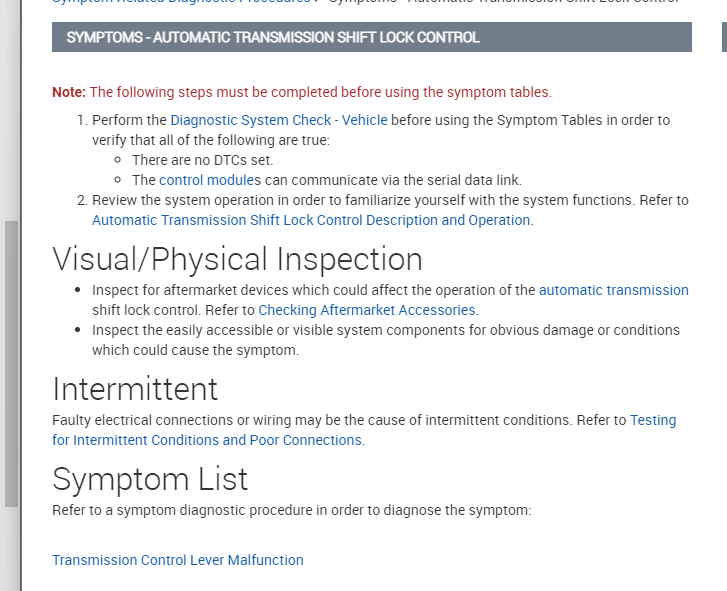Click the Intermittent section heading
727x591 pixels.
click(135, 388)
